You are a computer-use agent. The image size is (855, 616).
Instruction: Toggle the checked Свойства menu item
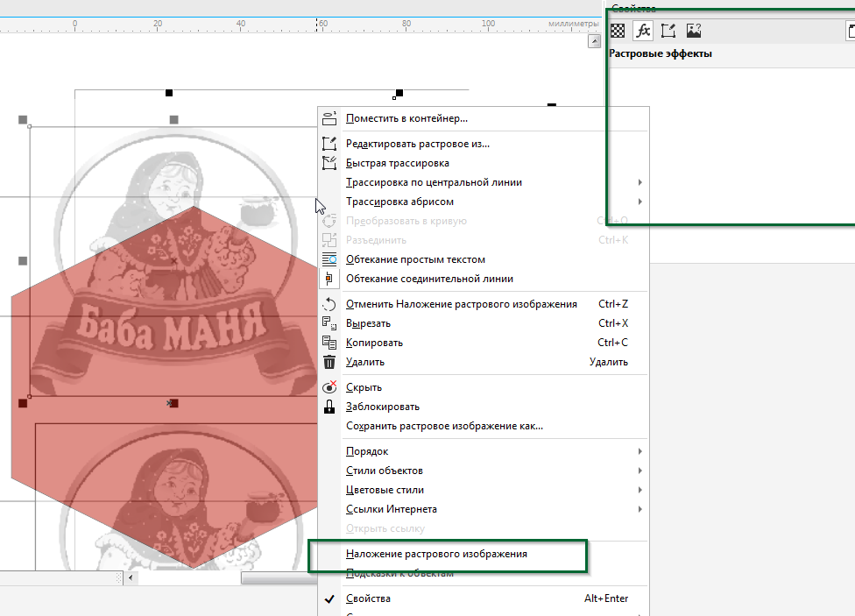click(x=483, y=598)
